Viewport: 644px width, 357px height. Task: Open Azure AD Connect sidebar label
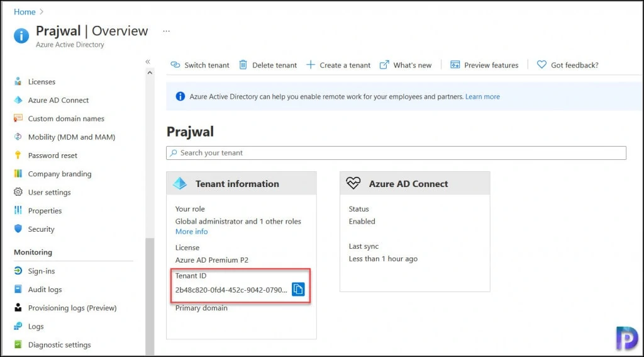coord(58,100)
